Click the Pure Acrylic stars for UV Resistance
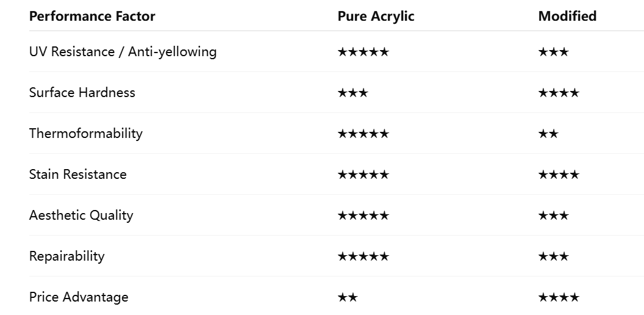The image size is (644, 315). pyautogui.click(x=363, y=52)
